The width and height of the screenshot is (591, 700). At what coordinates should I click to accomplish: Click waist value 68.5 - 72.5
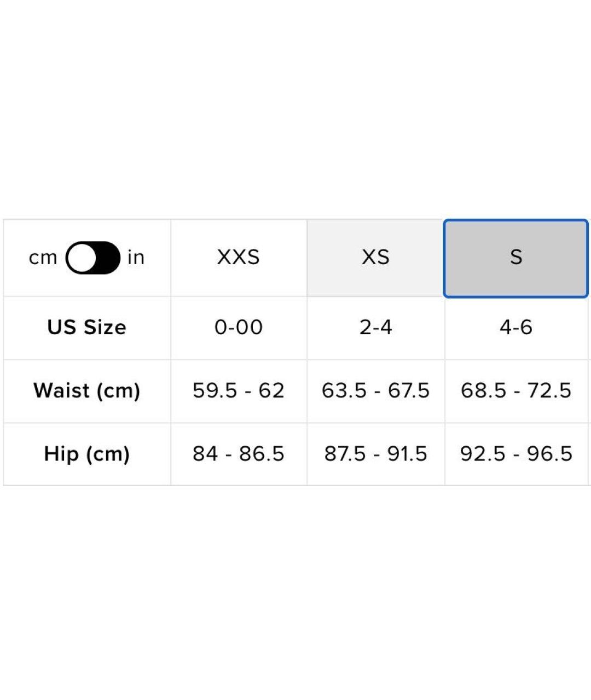(515, 390)
